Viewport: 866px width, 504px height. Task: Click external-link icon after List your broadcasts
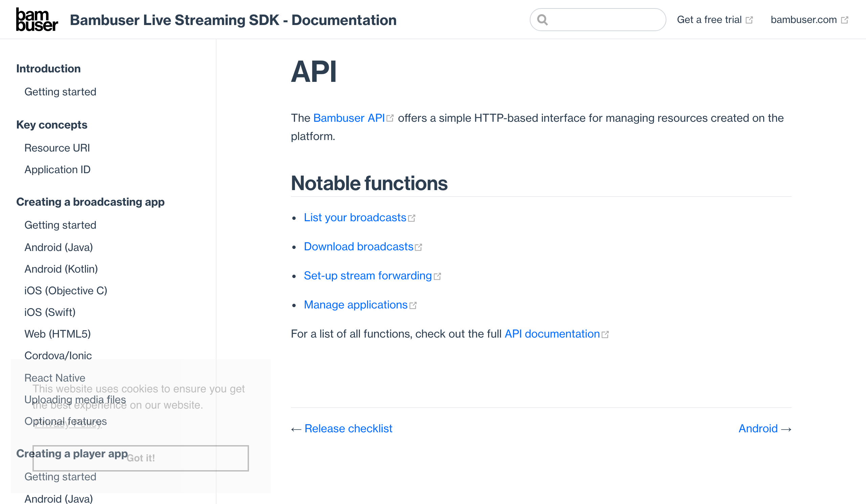click(412, 218)
